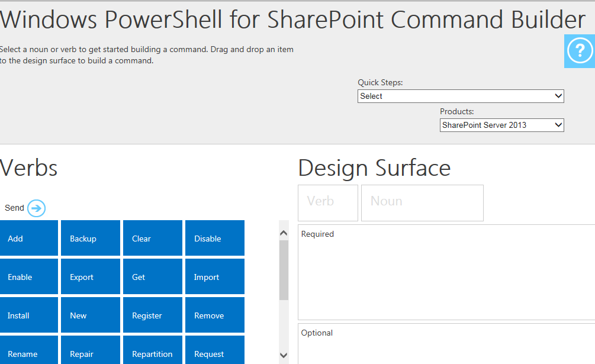
Task: Select the Request verb tile
Action: (x=215, y=350)
